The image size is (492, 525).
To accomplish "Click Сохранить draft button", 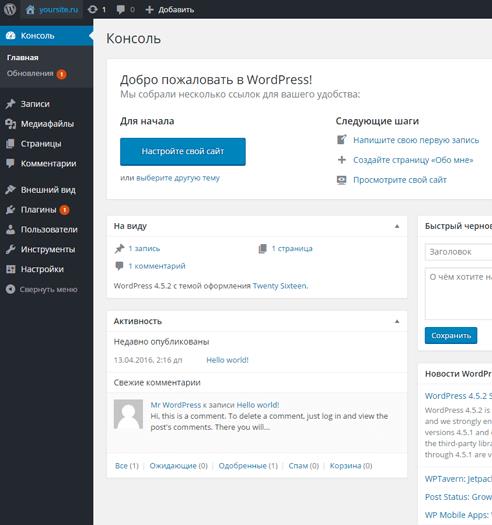I will pos(451,335).
